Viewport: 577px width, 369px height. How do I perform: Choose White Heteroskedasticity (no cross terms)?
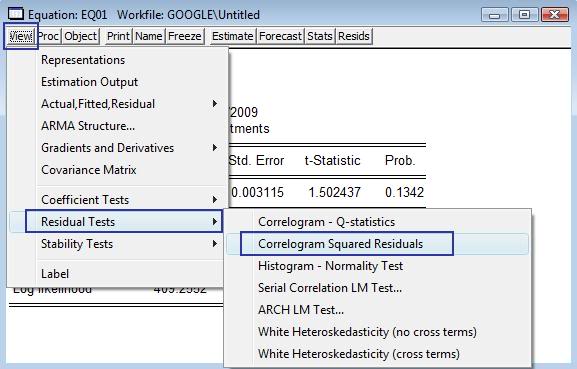378,332
